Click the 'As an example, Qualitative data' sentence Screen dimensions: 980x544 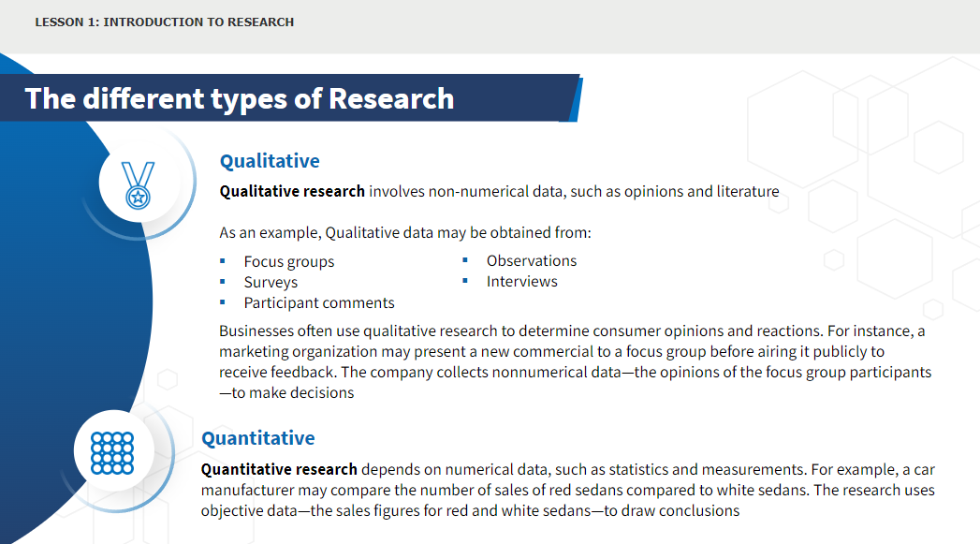click(x=405, y=232)
